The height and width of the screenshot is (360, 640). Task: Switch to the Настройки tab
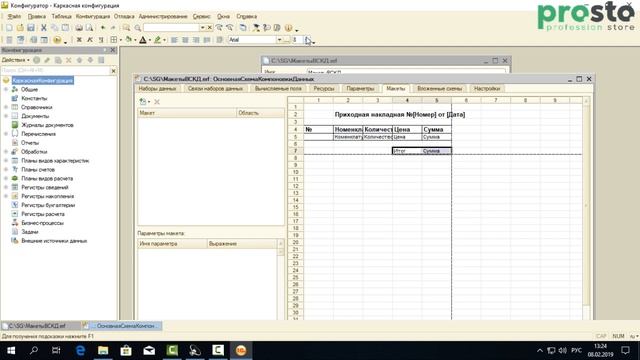pos(487,89)
